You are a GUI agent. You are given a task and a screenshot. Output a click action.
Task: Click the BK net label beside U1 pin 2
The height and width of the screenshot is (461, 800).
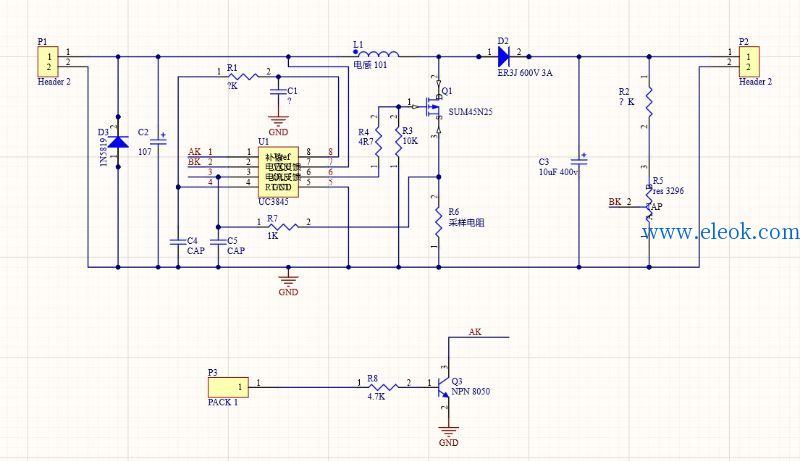[194, 162]
